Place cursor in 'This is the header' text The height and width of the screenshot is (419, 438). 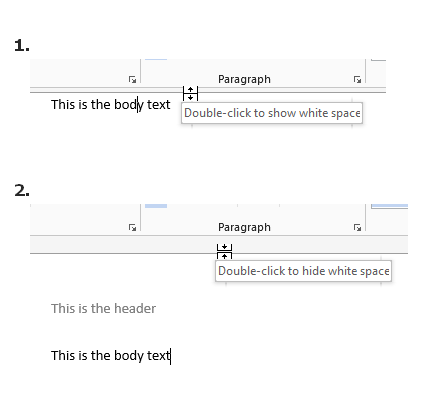(103, 309)
